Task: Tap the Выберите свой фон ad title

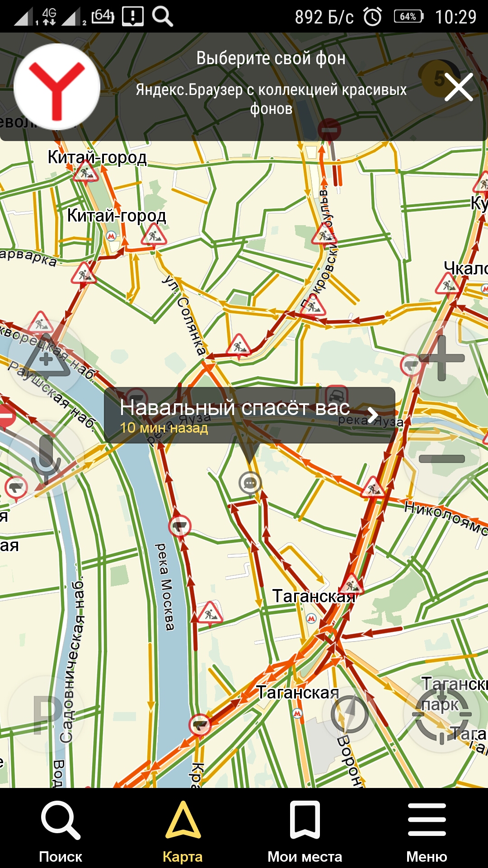Action: pos(271,58)
